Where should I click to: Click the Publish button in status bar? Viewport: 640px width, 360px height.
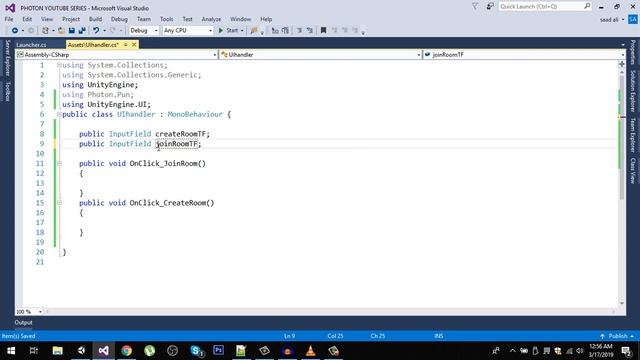(618, 336)
